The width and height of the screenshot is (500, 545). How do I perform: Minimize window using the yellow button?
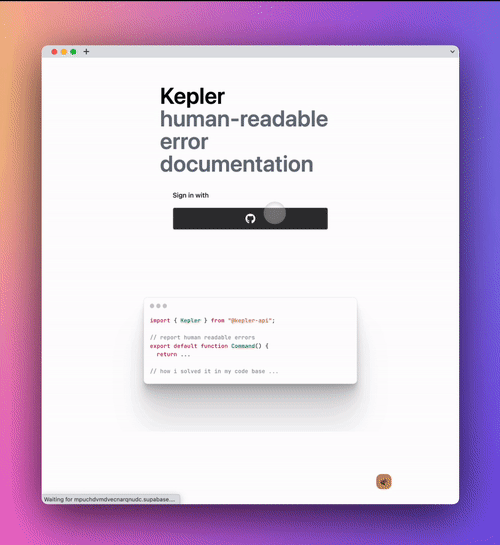click(x=64, y=52)
